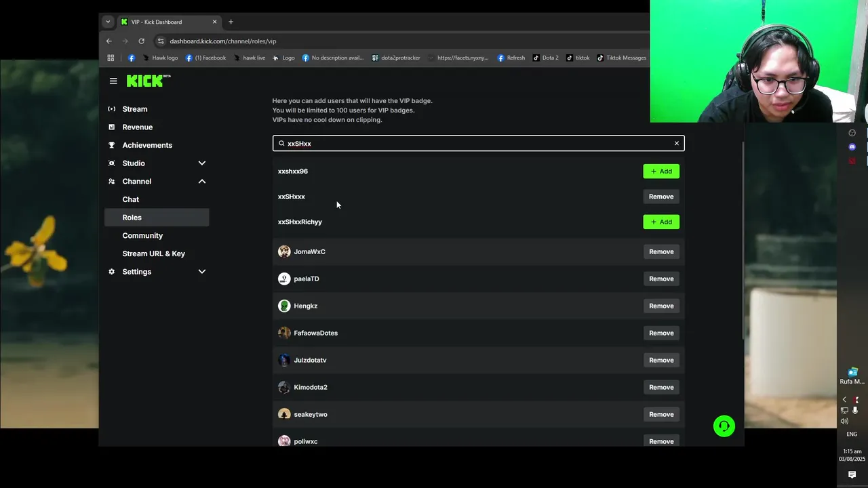Click the page vertical scrollbar
868x488 pixels.
743,241
